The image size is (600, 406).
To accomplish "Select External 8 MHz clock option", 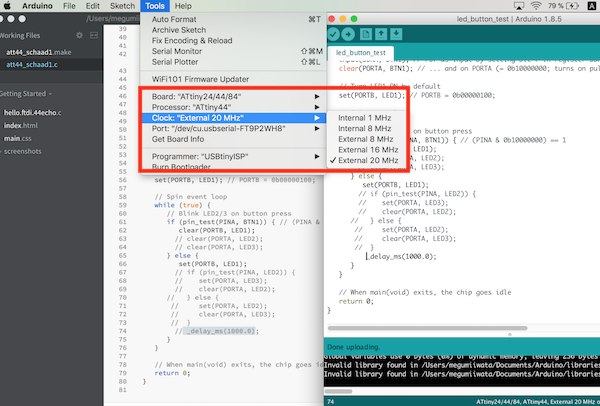I will [x=365, y=139].
